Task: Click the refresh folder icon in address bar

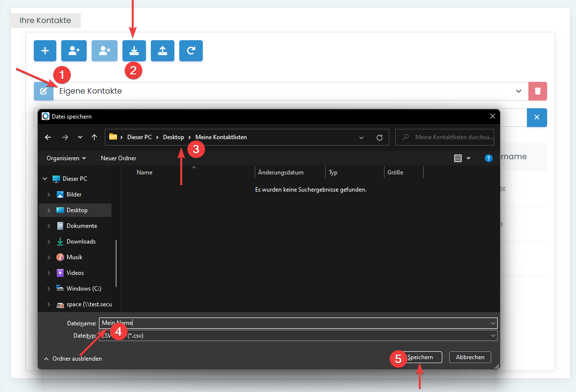Action: pos(379,138)
